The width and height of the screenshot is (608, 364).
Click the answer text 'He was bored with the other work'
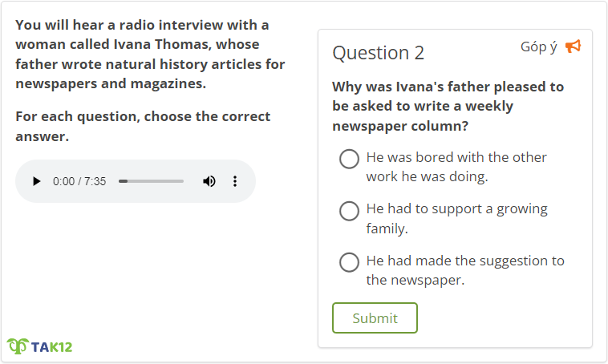(456, 167)
